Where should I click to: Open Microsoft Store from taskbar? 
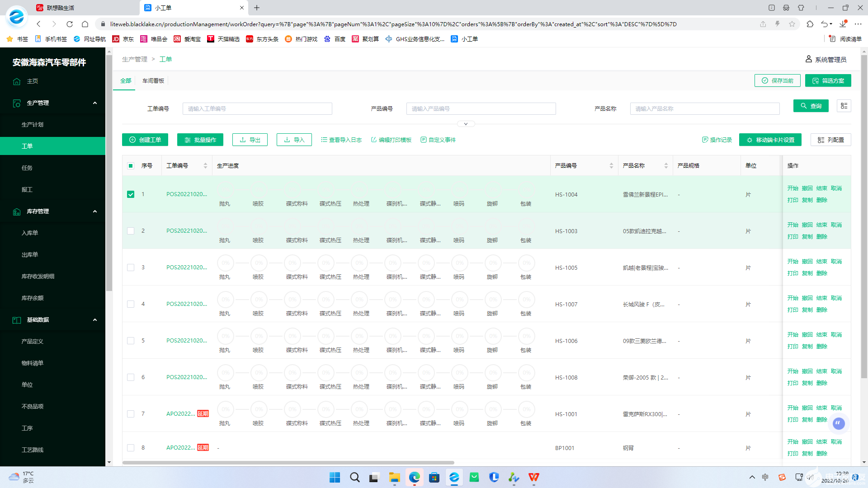(434, 477)
